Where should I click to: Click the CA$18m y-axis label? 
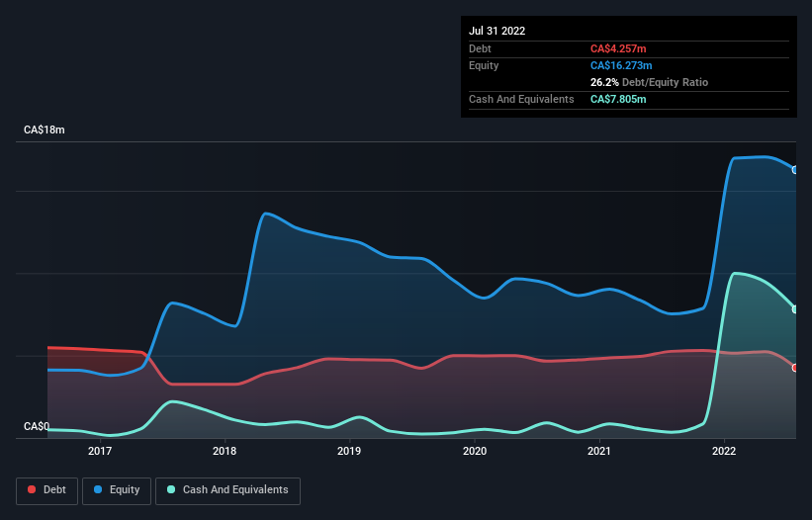[x=45, y=130]
